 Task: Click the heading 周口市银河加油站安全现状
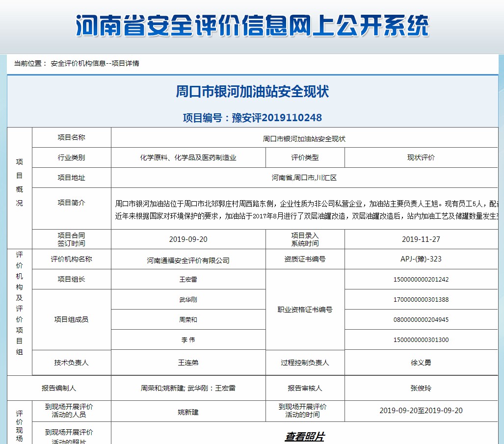pyautogui.click(x=252, y=92)
